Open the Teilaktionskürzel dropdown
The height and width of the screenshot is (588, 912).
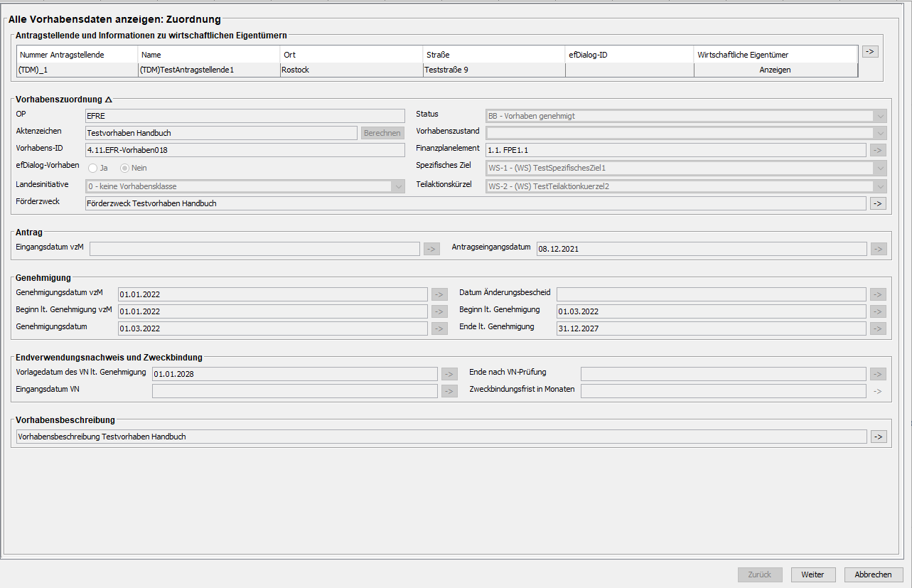tap(881, 186)
